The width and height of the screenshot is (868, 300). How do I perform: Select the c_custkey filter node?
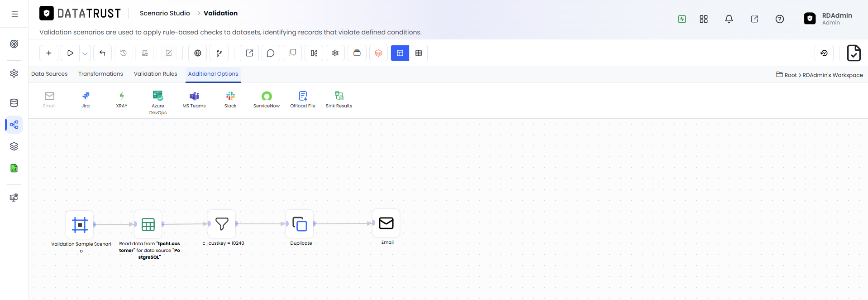point(222,224)
